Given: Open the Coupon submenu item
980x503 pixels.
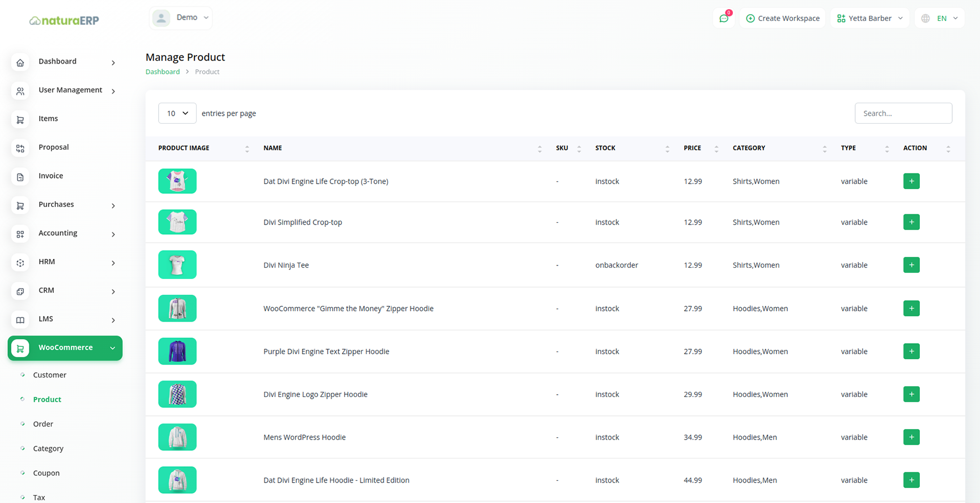Looking at the screenshot, I should coord(46,473).
